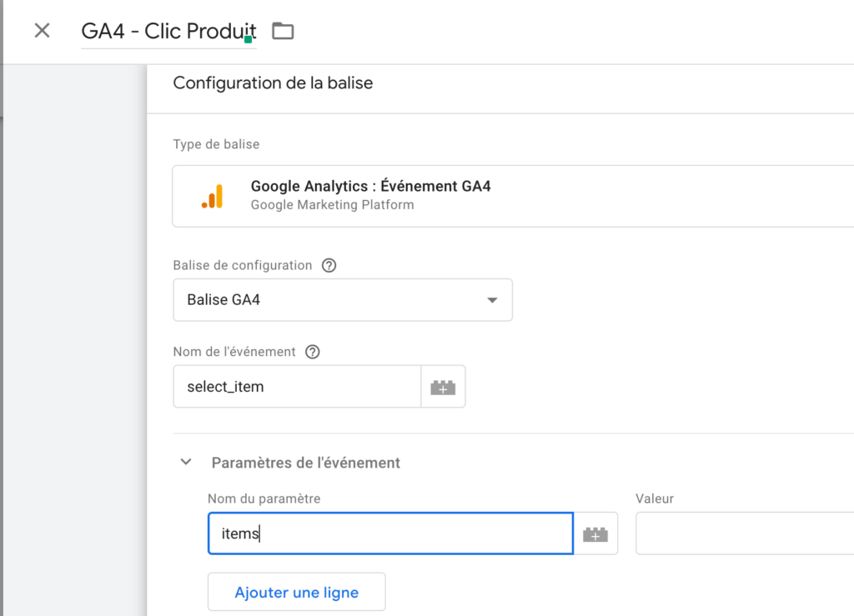Click the Ajouter une ligne button
Image resolution: width=854 pixels, height=616 pixels.
click(297, 592)
